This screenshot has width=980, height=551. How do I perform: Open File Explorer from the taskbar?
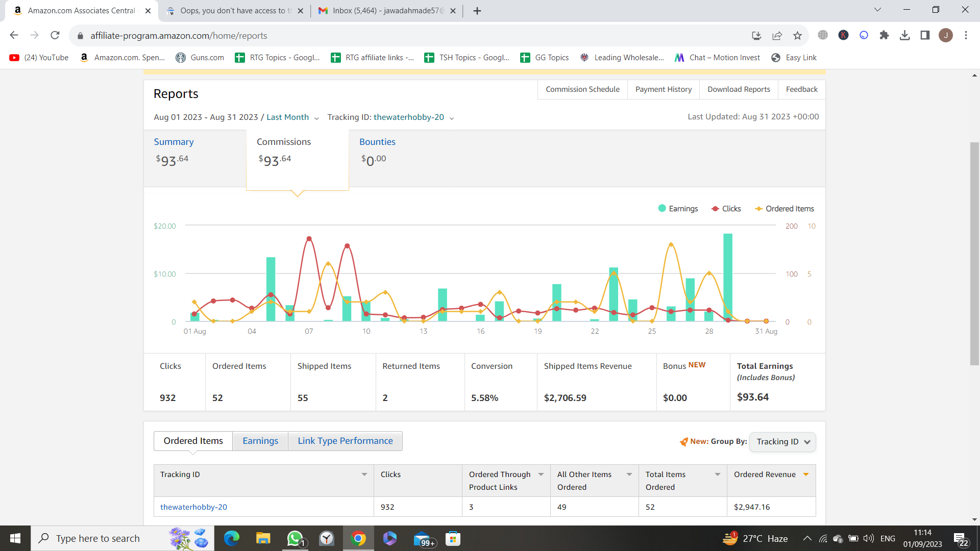[263, 538]
